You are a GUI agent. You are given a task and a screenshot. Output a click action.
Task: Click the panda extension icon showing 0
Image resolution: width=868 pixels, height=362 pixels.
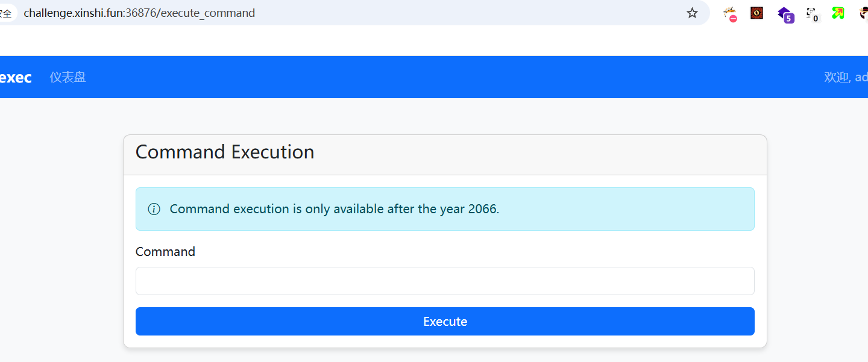tap(812, 14)
